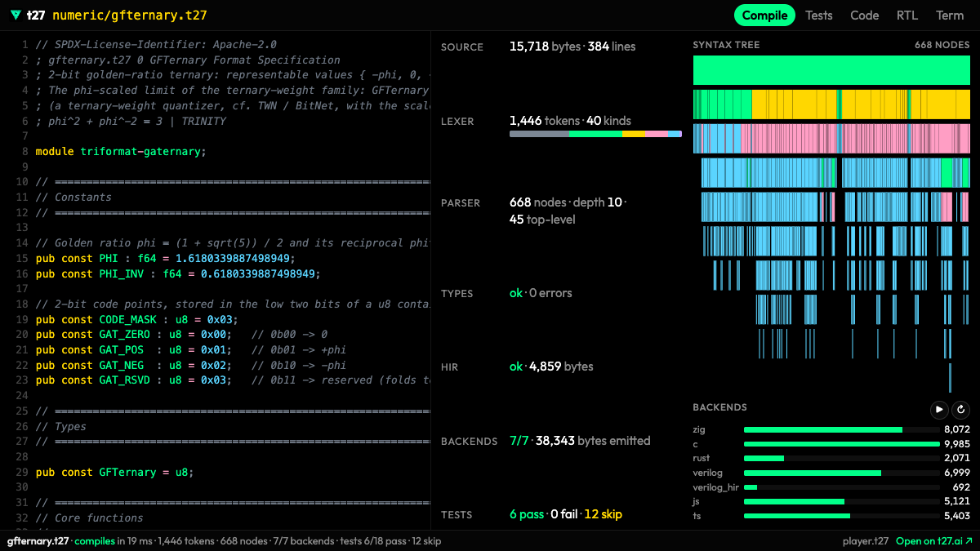The width and height of the screenshot is (980, 551).
Task: Click the '// Constants' comment line
Action: [x=73, y=197]
